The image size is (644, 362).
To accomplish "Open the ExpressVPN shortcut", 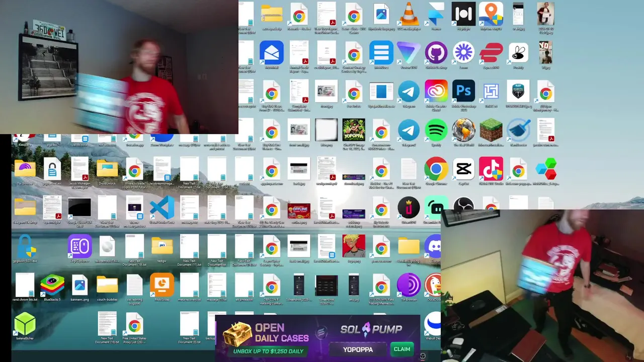I will [491, 53].
